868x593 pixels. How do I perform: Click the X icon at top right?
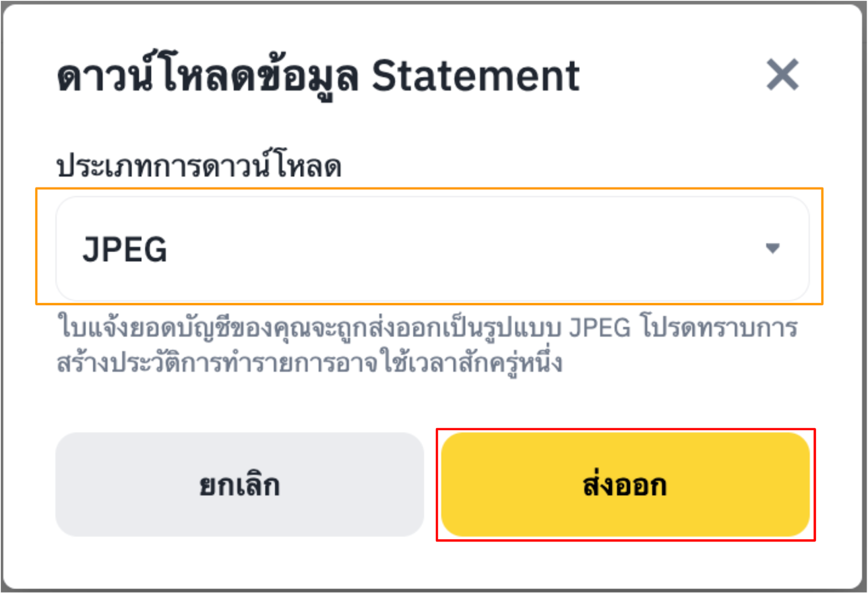pos(782,74)
